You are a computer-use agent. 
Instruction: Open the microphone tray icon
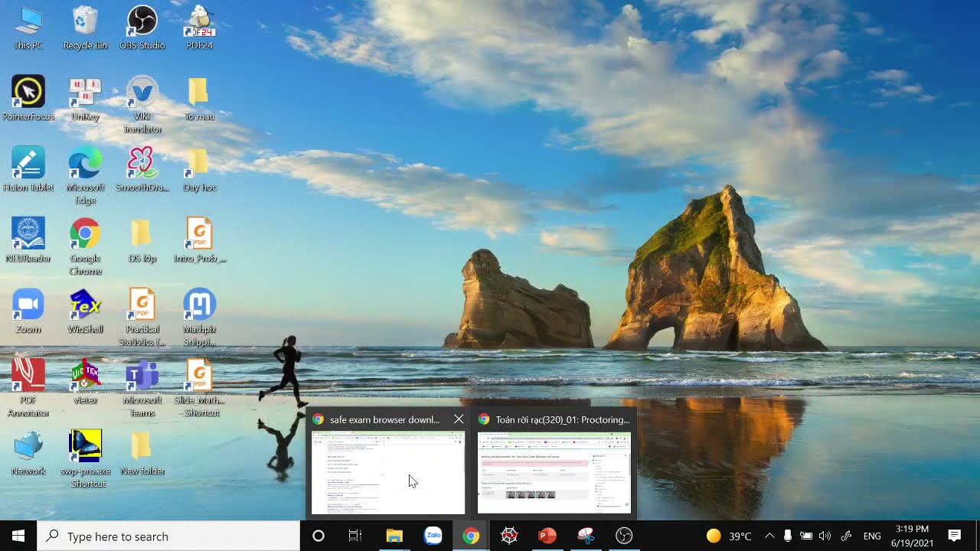coord(788,536)
